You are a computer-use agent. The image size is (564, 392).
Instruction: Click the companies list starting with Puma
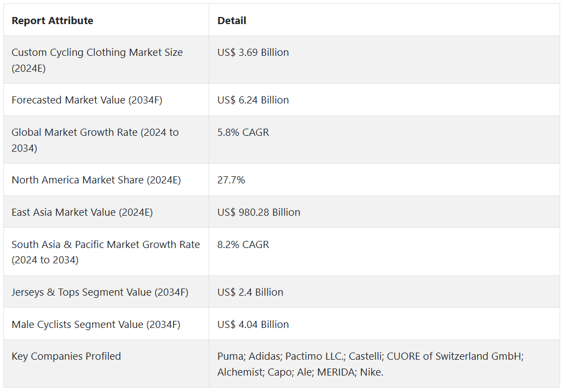tap(370, 364)
